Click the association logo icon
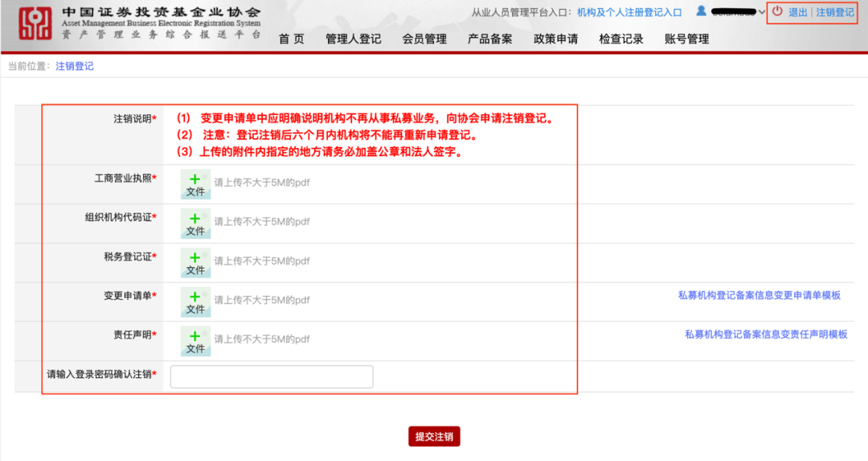868x461 pixels. tap(35, 24)
